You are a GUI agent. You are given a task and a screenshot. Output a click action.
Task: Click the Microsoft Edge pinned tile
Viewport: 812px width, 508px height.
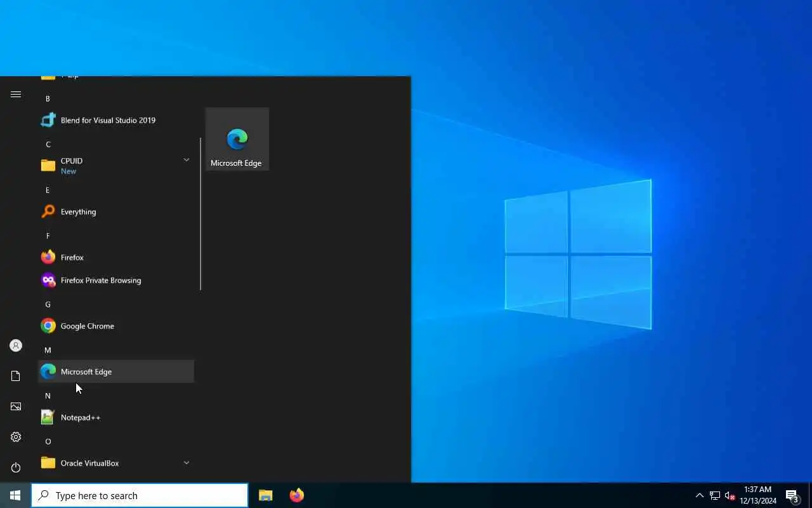237,139
